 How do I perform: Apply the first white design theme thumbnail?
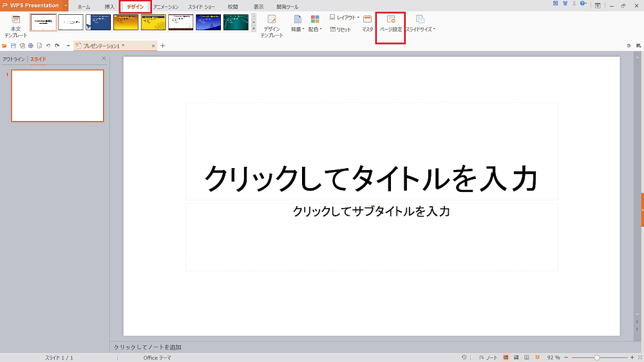click(x=43, y=22)
